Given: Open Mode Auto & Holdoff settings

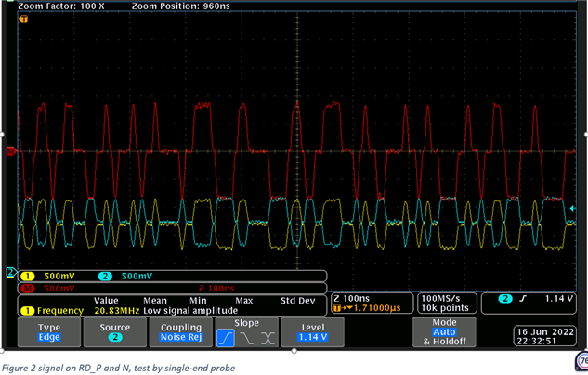Looking at the screenshot, I should pyautogui.click(x=444, y=332).
